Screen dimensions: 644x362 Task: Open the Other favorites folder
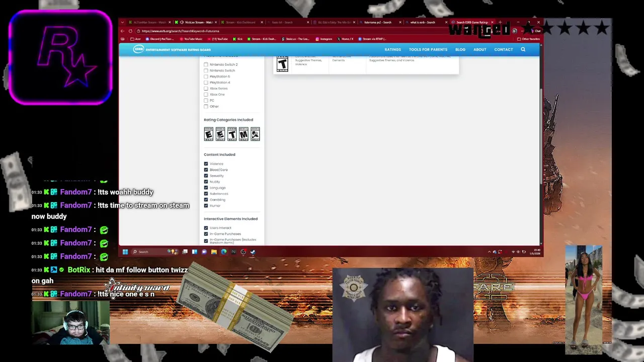point(528,39)
